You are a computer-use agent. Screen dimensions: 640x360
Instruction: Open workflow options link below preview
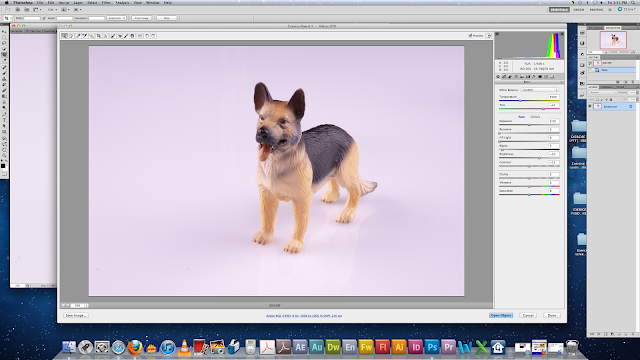click(304, 316)
